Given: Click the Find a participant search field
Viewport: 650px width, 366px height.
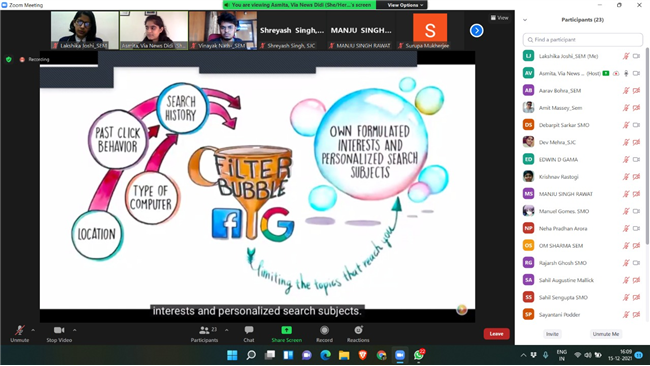Looking at the screenshot, I should (582, 40).
